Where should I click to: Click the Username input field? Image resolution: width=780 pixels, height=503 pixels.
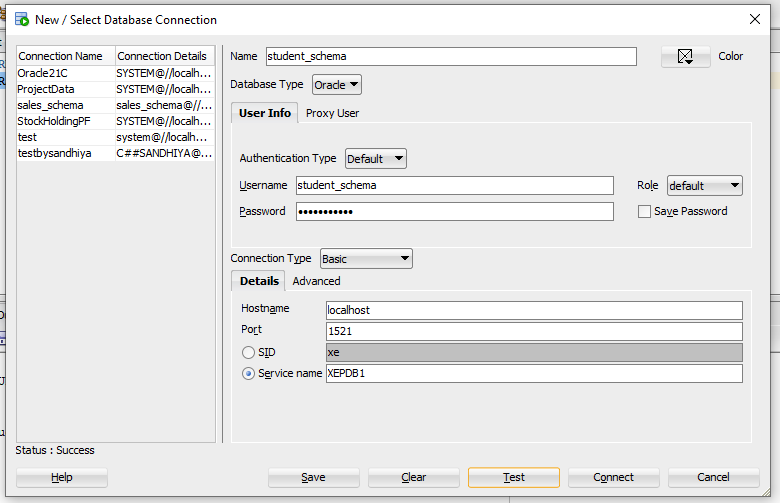tap(455, 185)
